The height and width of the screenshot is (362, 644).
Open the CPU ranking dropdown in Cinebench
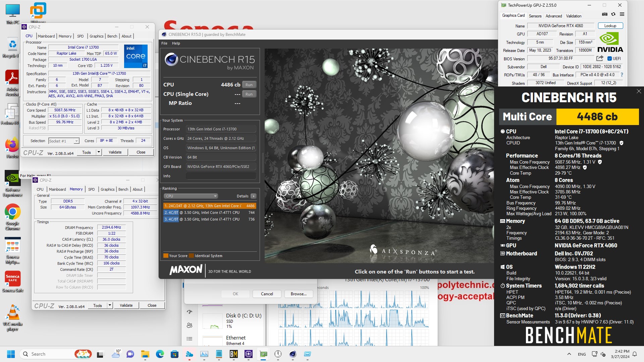[191, 196]
